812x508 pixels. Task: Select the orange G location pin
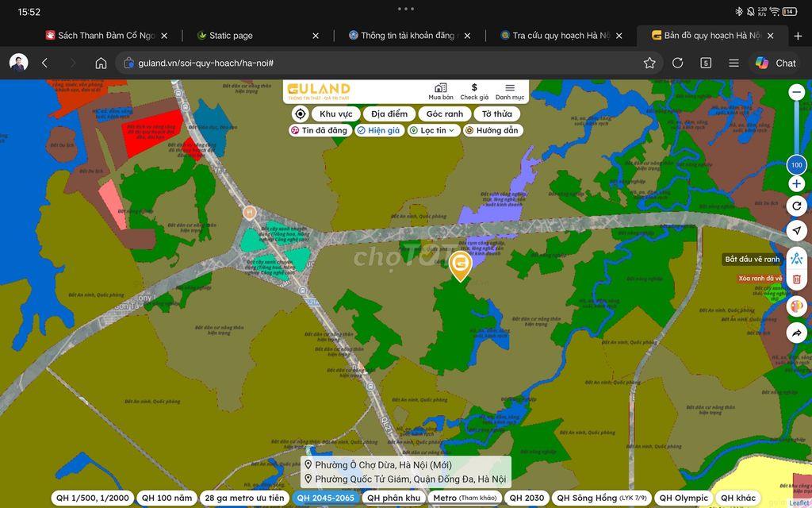tap(460, 265)
